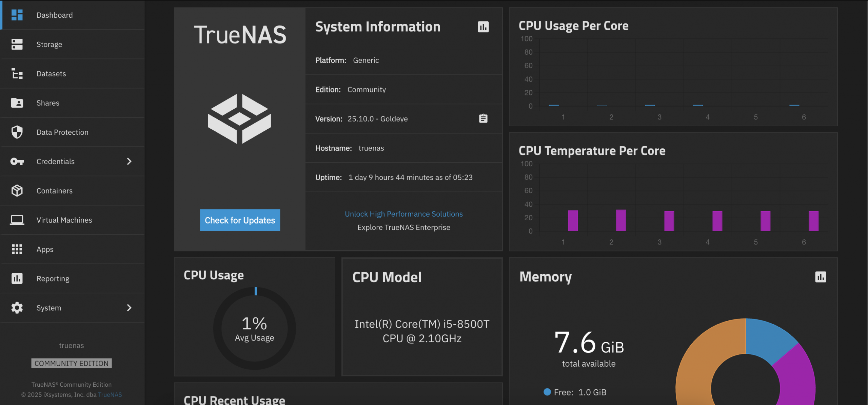Viewport: 868px width, 405px height.
Task: Copy version using the clipboard icon
Action: [483, 118]
